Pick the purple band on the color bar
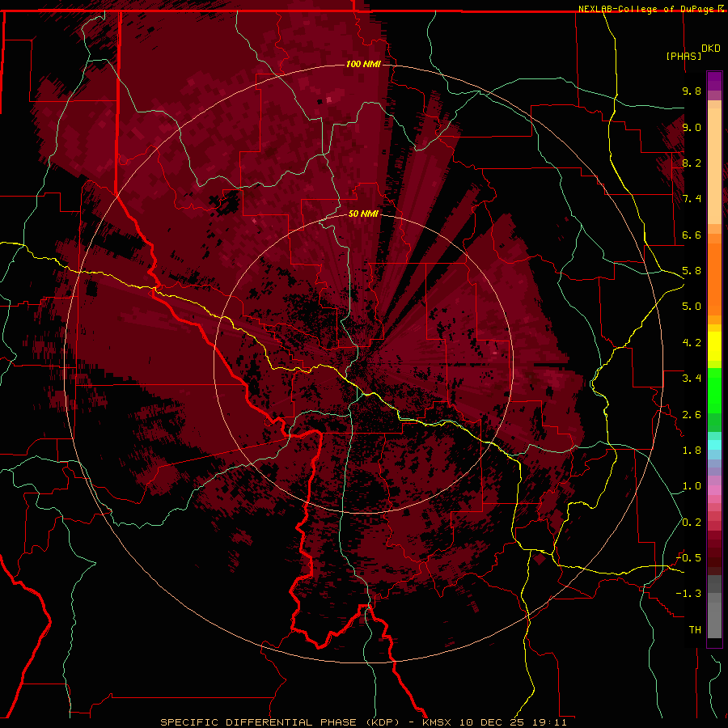Viewport: 728px width, 728px height. coord(714,81)
